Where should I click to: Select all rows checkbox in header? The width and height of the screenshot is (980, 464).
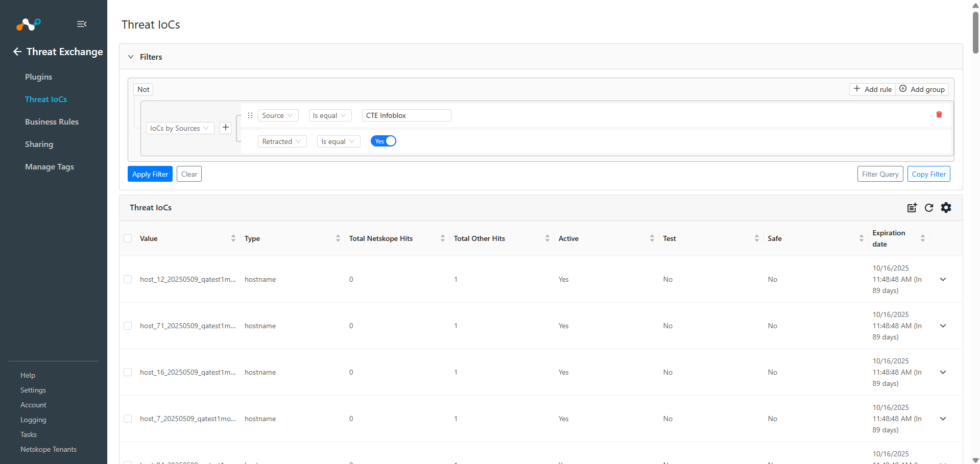click(x=128, y=238)
